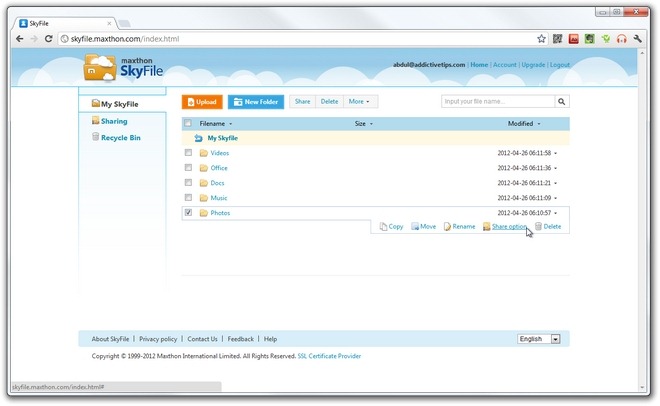Choose Move for Photos folder

[x=423, y=227]
